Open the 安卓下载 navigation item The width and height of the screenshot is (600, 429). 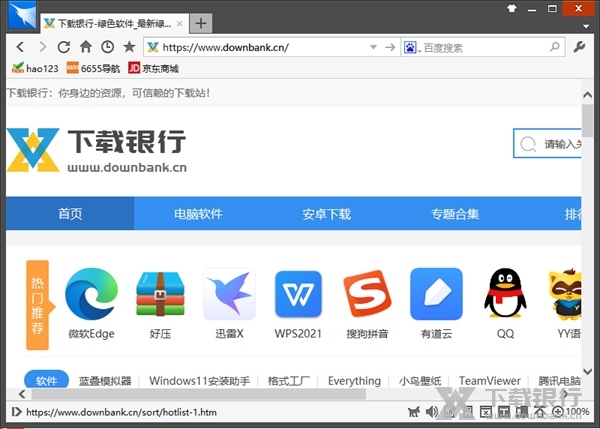[326, 214]
